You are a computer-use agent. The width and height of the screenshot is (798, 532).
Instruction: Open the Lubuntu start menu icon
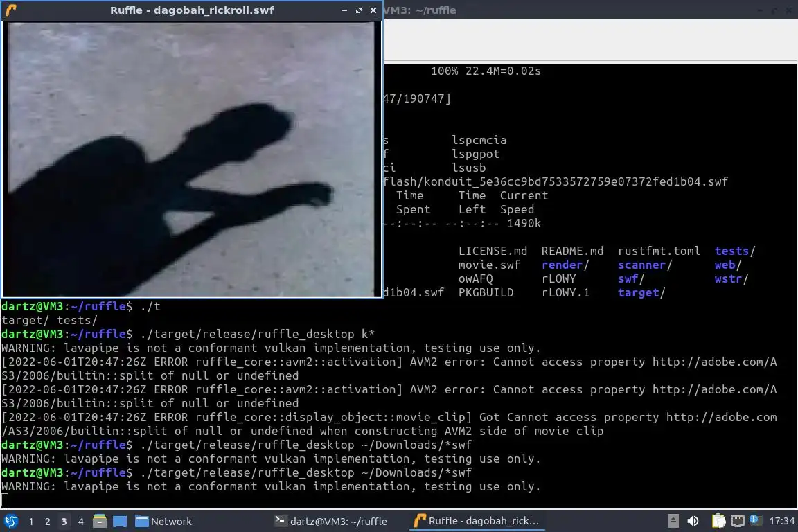coord(10,521)
